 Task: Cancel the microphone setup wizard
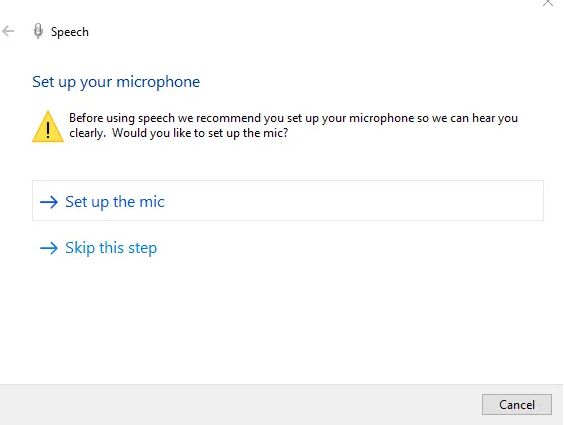coord(517,405)
